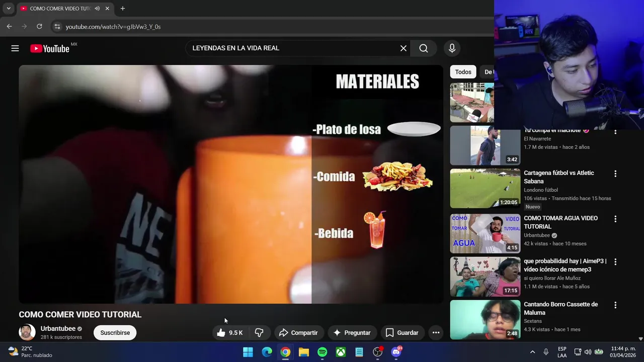
Task: Open the ESP LAA keyboard language switcher
Action: point(562,352)
